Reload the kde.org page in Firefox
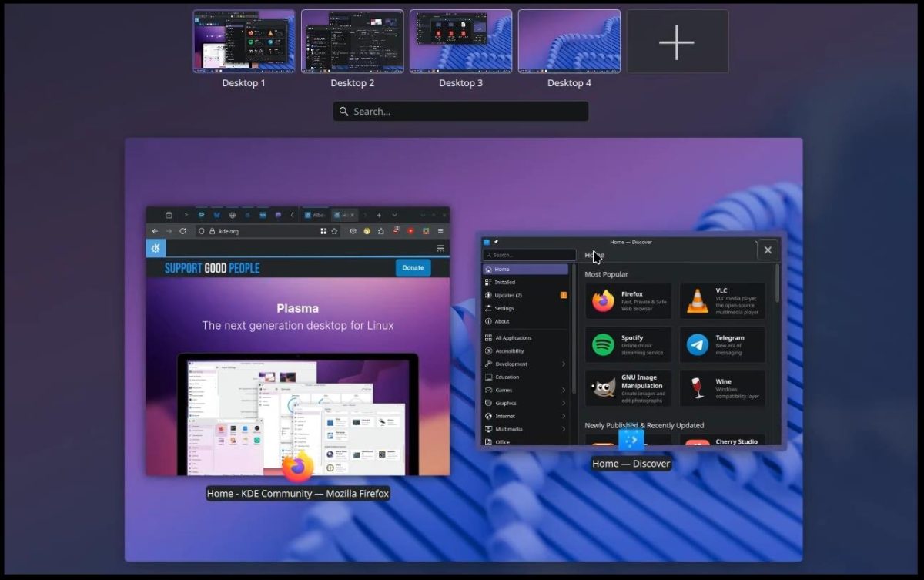The height and width of the screenshot is (580, 924). tap(182, 231)
